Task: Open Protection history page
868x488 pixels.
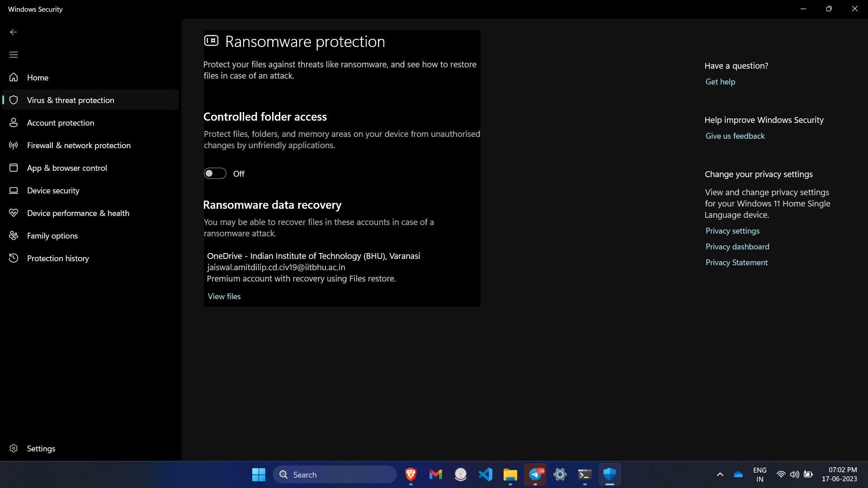Action: 58,258
